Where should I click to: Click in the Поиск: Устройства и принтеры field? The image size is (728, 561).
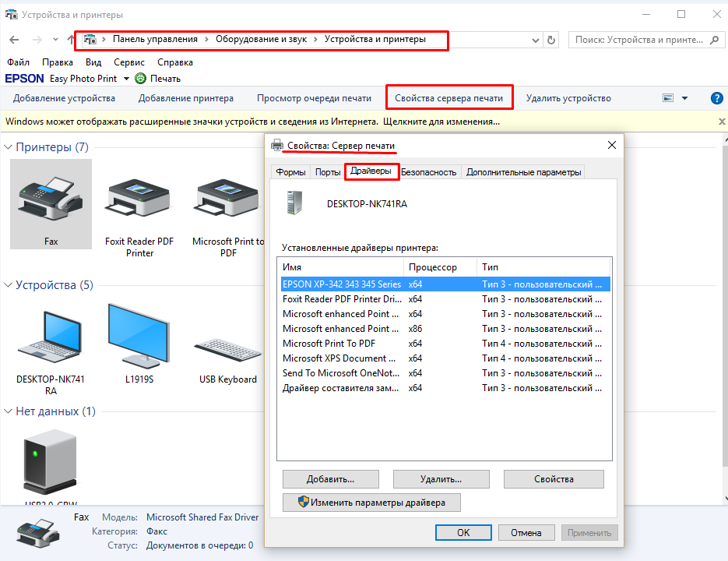tap(641, 40)
